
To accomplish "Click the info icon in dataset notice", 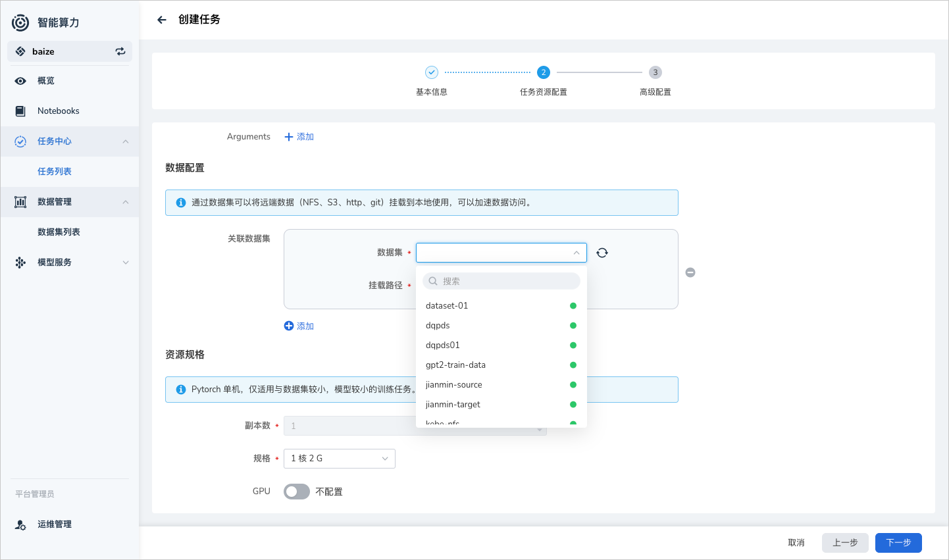I will point(181,203).
